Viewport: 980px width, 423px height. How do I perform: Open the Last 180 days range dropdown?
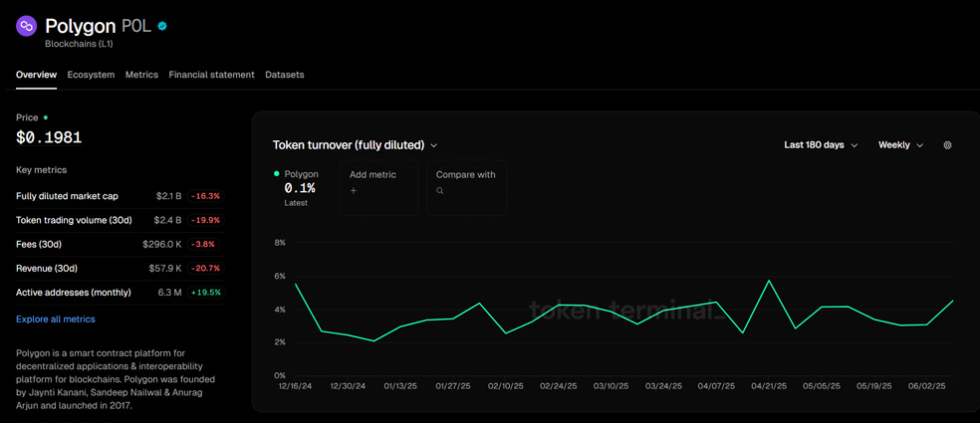pyautogui.click(x=821, y=145)
